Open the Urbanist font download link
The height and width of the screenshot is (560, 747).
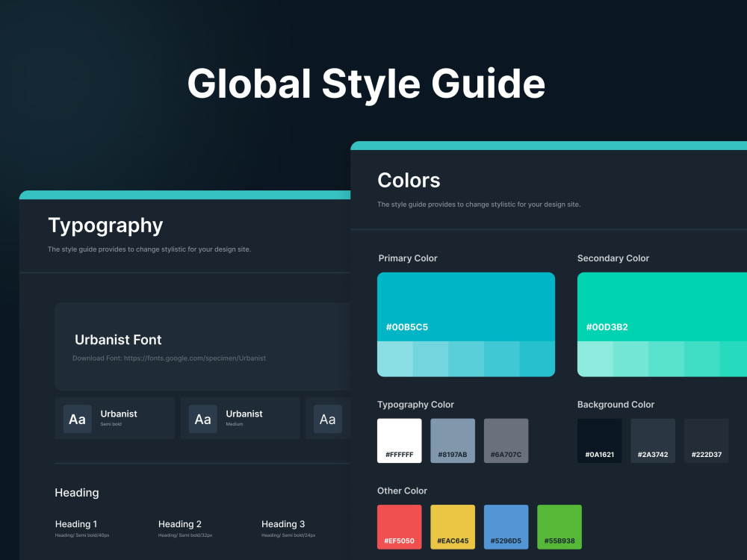pyautogui.click(x=195, y=358)
